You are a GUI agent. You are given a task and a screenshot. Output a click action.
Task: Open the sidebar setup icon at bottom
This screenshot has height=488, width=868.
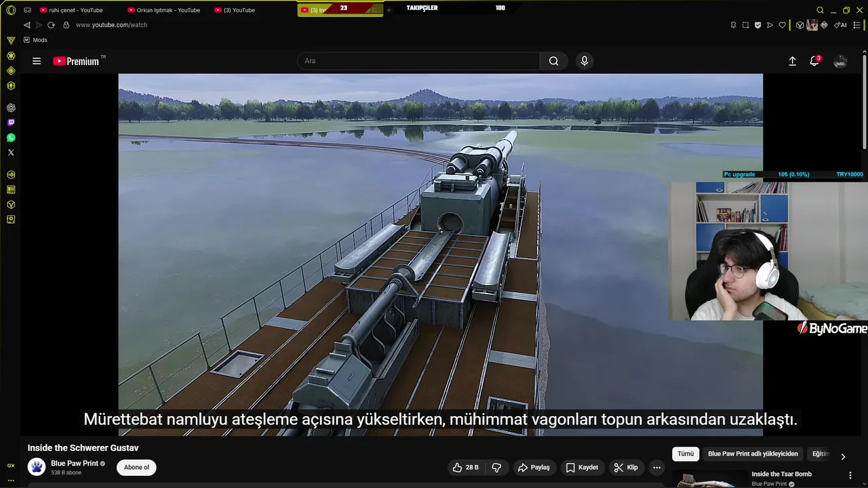(x=11, y=480)
